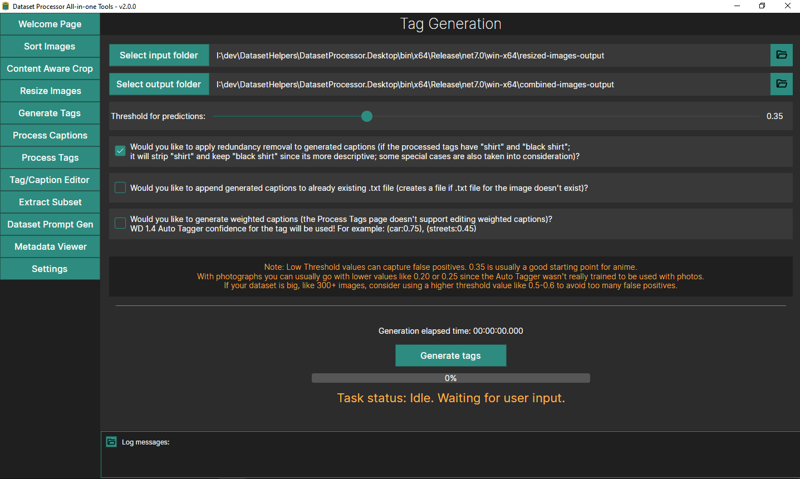Click the input folder path field
Image resolution: width=800 pixels, height=479 pixels.
point(490,55)
